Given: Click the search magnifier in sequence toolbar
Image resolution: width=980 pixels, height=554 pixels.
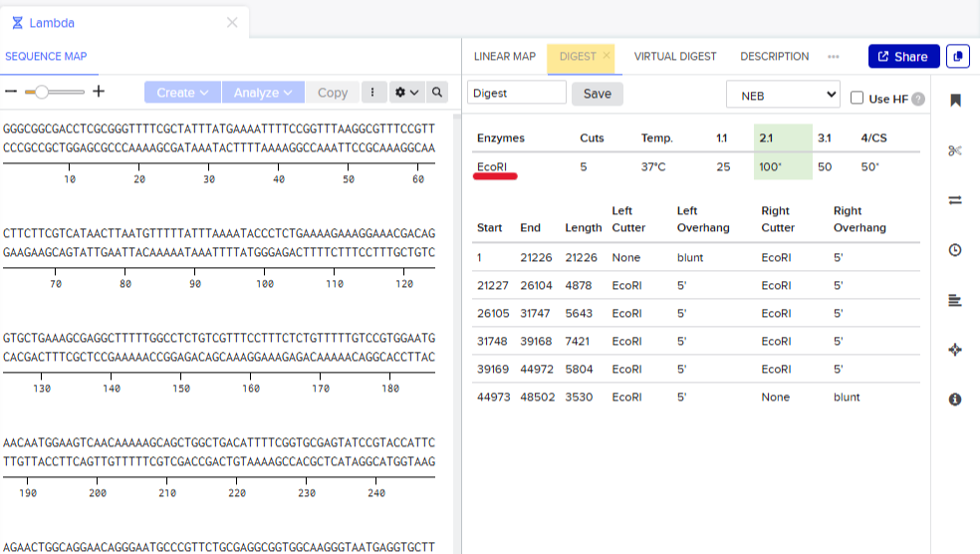Looking at the screenshot, I should point(437,93).
